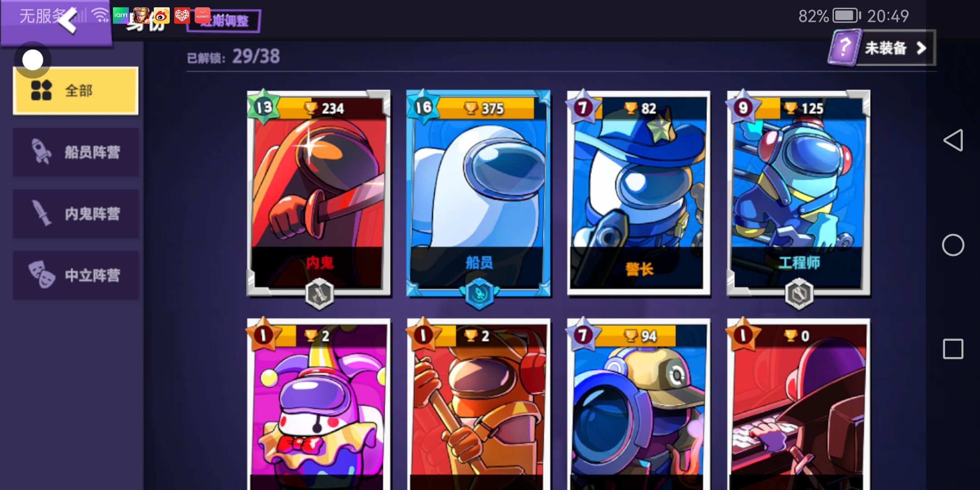Image resolution: width=980 pixels, height=490 pixels.
Task: Tap the Android recent apps square
Action: click(x=953, y=349)
